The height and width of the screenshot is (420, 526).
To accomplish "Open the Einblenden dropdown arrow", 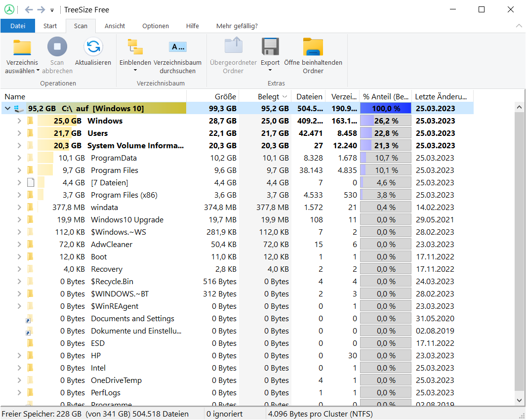I will click(135, 71).
